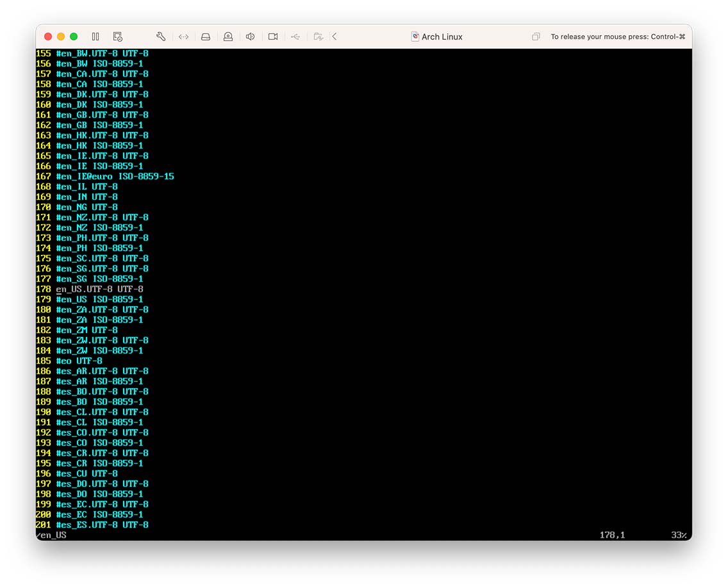Pause the virtual machine with pause icon
Viewport: 728px width, 588px height.
[95, 37]
